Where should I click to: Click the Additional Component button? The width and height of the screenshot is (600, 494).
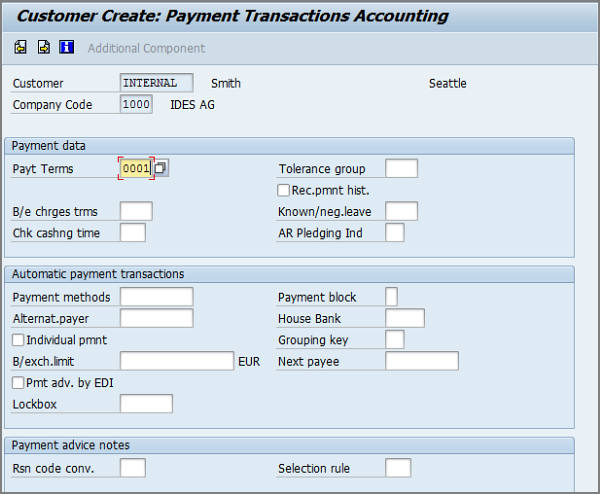click(146, 48)
